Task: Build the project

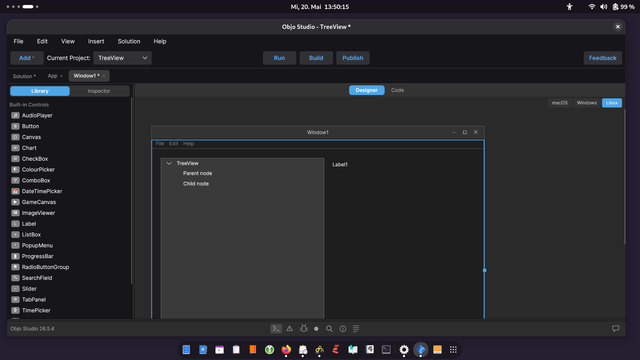Action: [x=316, y=58]
